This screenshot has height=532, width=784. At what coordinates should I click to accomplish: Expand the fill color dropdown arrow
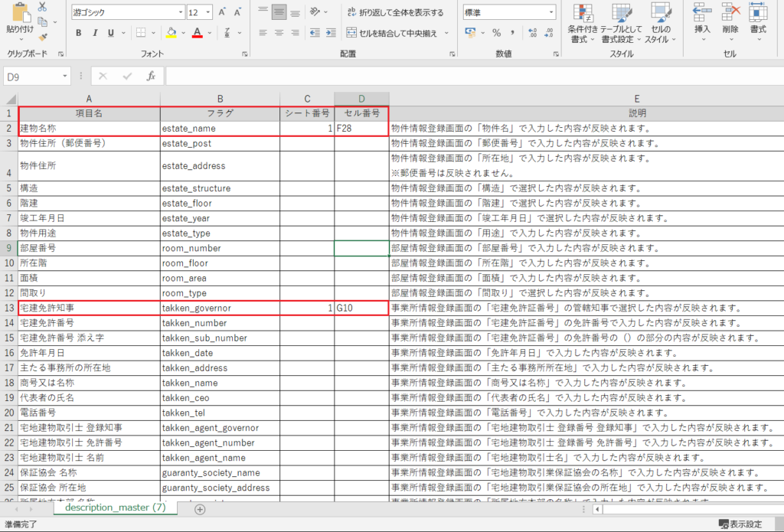183,33
